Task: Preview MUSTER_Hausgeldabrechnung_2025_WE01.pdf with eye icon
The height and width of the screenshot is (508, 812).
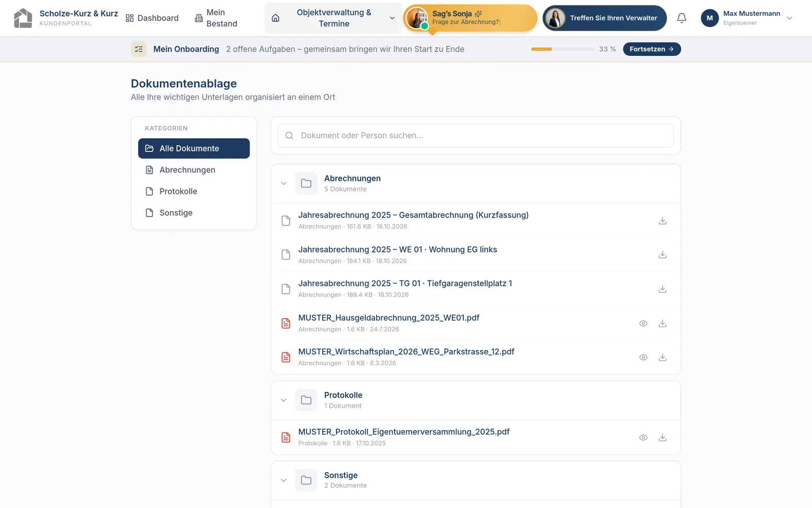Action: 643,324
